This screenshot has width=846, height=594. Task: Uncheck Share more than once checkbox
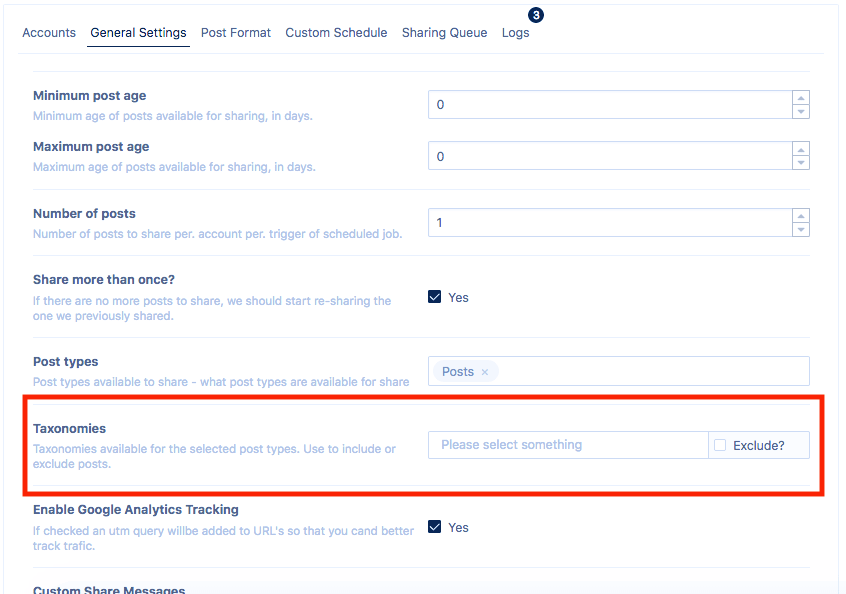tap(435, 297)
